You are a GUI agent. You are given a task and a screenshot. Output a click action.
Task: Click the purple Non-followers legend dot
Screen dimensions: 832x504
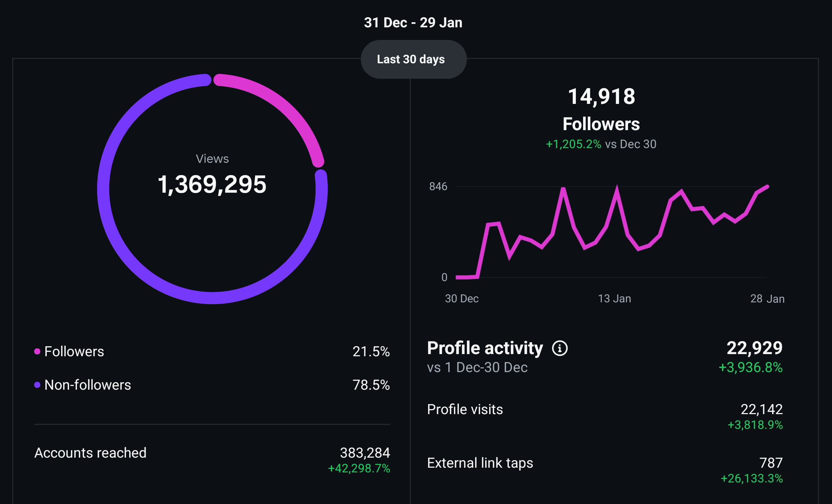tap(37, 385)
